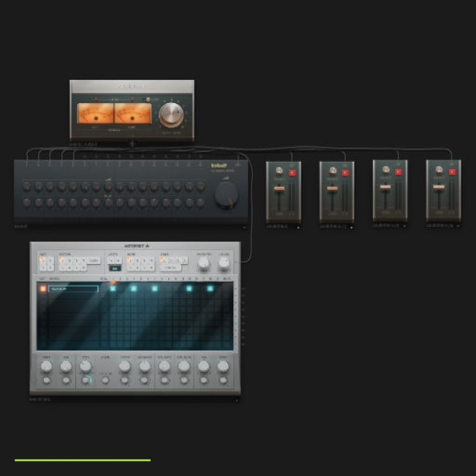This screenshot has width=476, height=476.
Task: Select the first lit pattern button on the drum machine
Action: pyautogui.click(x=62, y=260)
